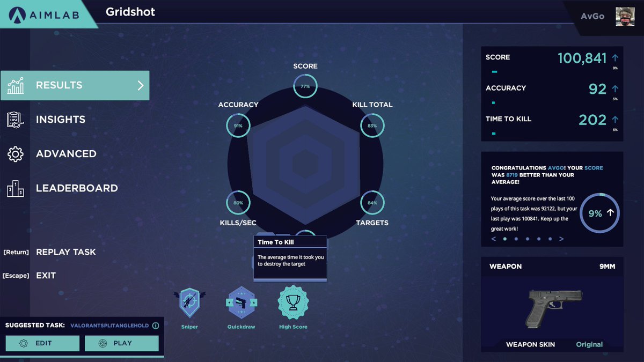This screenshot has width=644, height=362.
Task: Click the 9MM weapon label
Action: point(606,267)
